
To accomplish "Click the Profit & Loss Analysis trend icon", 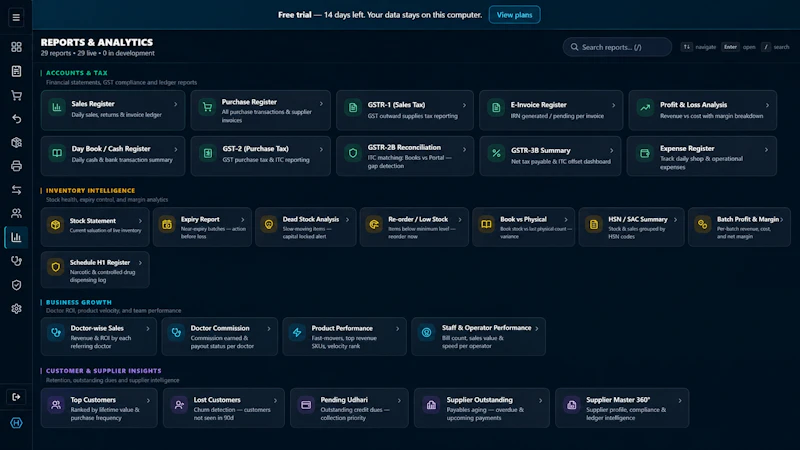I will coord(645,108).
